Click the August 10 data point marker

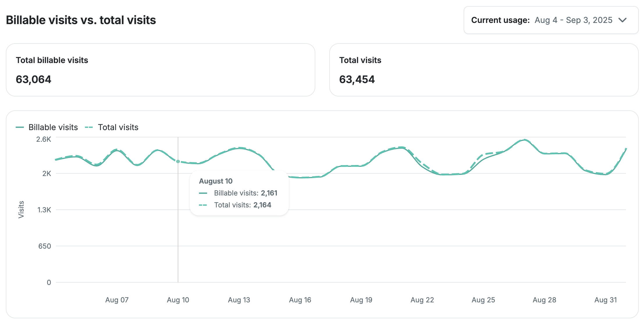click(x=178, y=162)
